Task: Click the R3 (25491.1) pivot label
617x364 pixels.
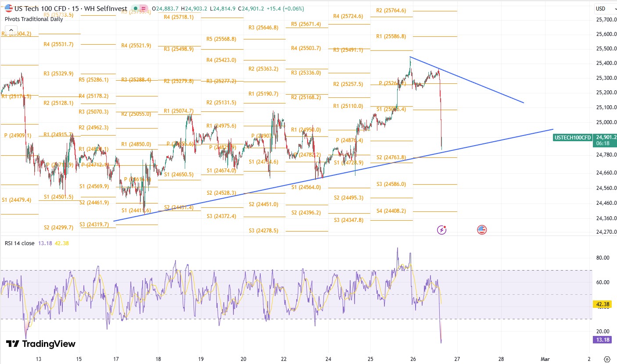Action: coord(348,50)
